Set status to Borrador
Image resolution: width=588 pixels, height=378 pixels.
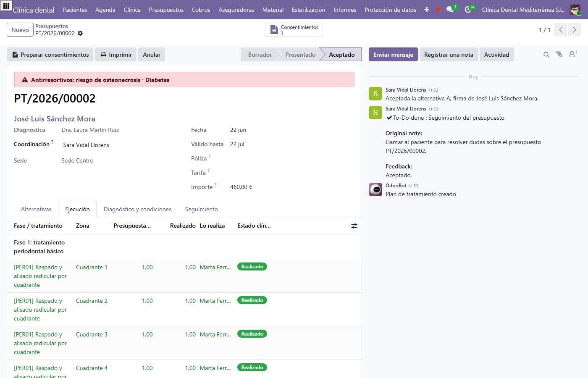click(260, 55)
